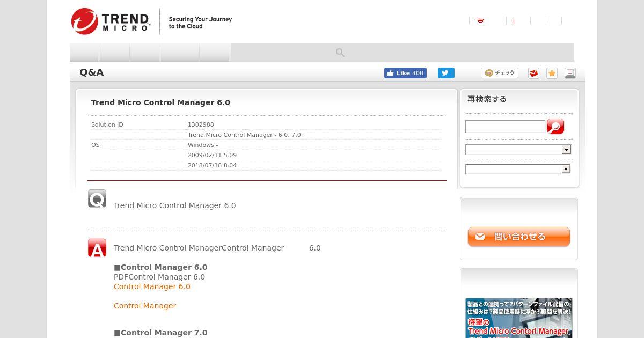Click the print page icon
Image resolution: width=644 pixels, height=338 pixels.
(x=570, y=73)
